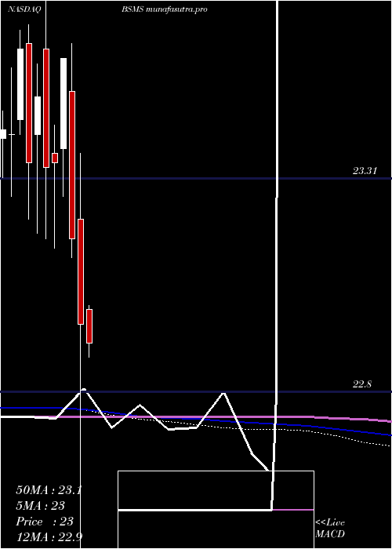The image size is (392, 549).
Task: Click the 5MA : 23 readout
Action: pyautogui.click(x=40, y=506)
